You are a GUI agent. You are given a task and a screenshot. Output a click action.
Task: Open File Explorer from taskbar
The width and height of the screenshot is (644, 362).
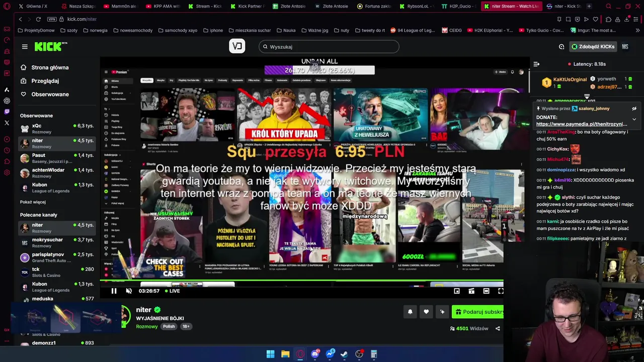(285, 354)
